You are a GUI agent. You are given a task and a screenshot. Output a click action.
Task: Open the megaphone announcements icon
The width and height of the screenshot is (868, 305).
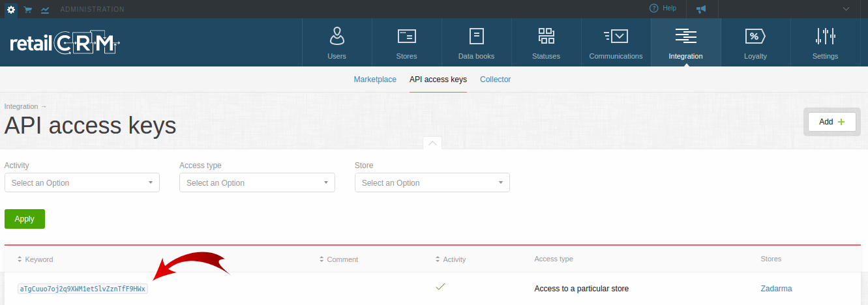tap(701, 9)
